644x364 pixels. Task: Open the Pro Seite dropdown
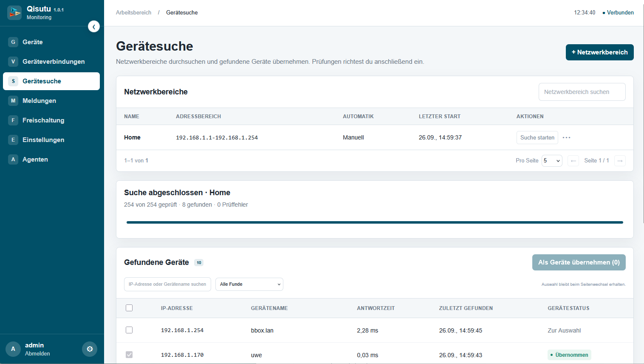pyautogui.click(x=552, y=161)
